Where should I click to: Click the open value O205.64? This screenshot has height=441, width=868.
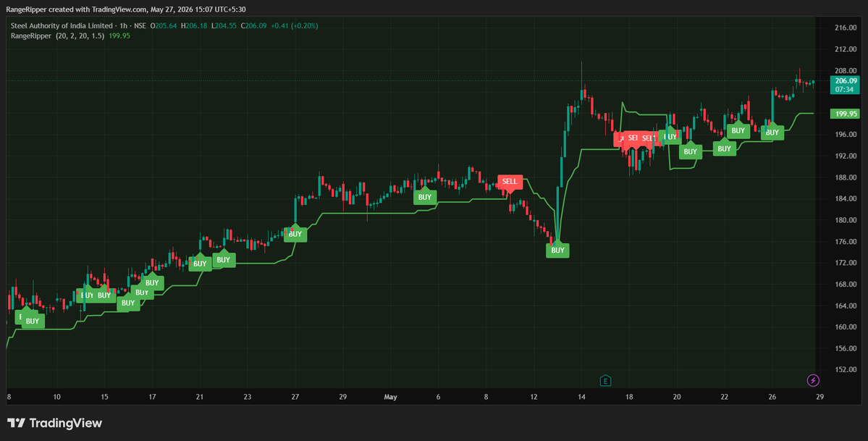tap(165, 25)
